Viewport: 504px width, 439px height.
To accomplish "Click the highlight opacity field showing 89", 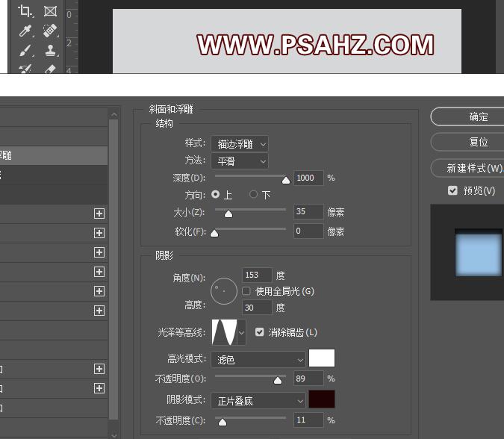I will (x=308, y=379).
